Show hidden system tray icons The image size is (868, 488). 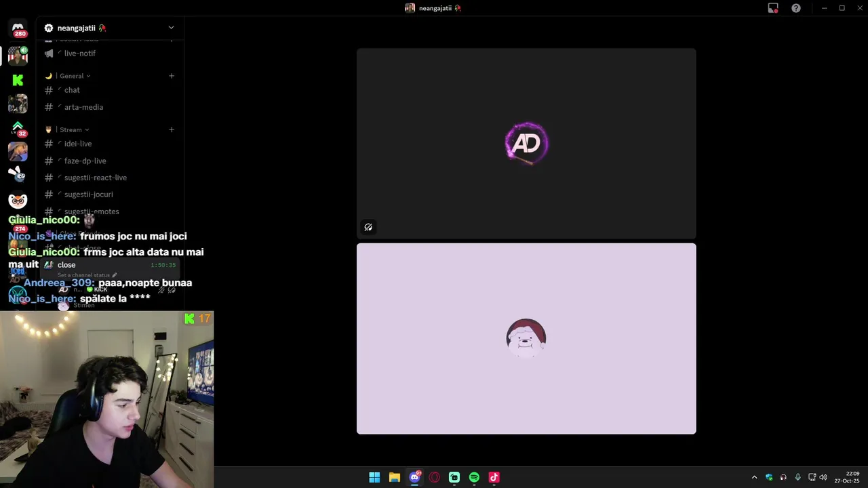[x=754, y=477]
